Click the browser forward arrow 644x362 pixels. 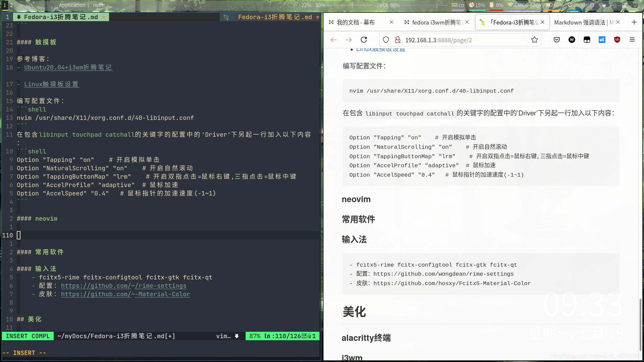[x=349, y=40]
